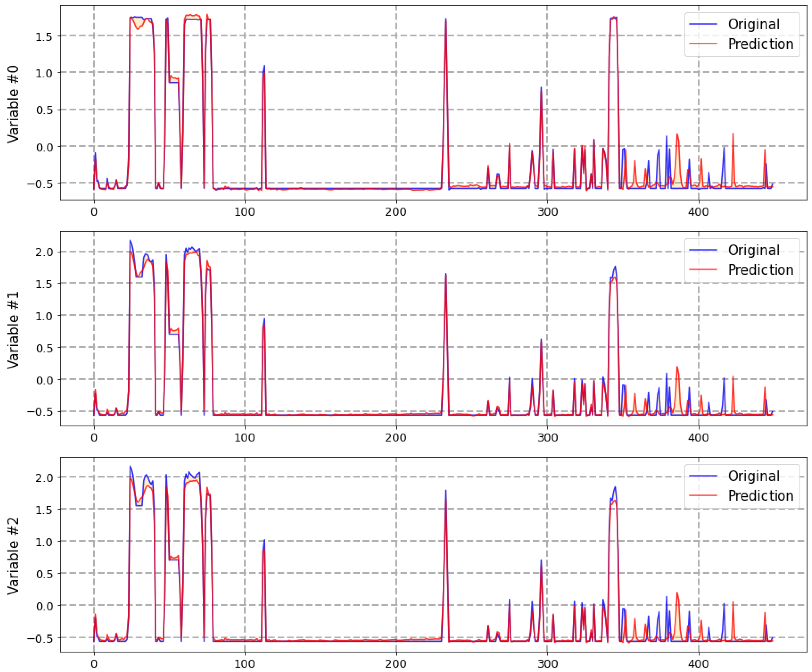Click y-tick 1.0 on Variable #1 axis
812x672 pixels.
44,316
